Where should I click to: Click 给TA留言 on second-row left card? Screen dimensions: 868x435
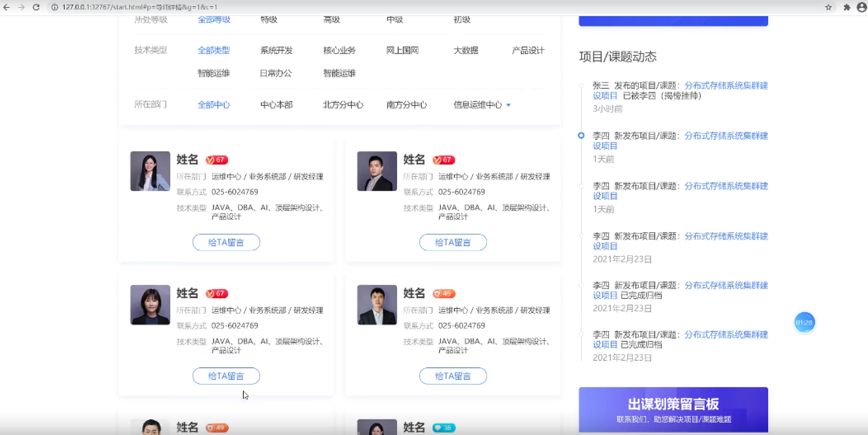click(226, 376)
